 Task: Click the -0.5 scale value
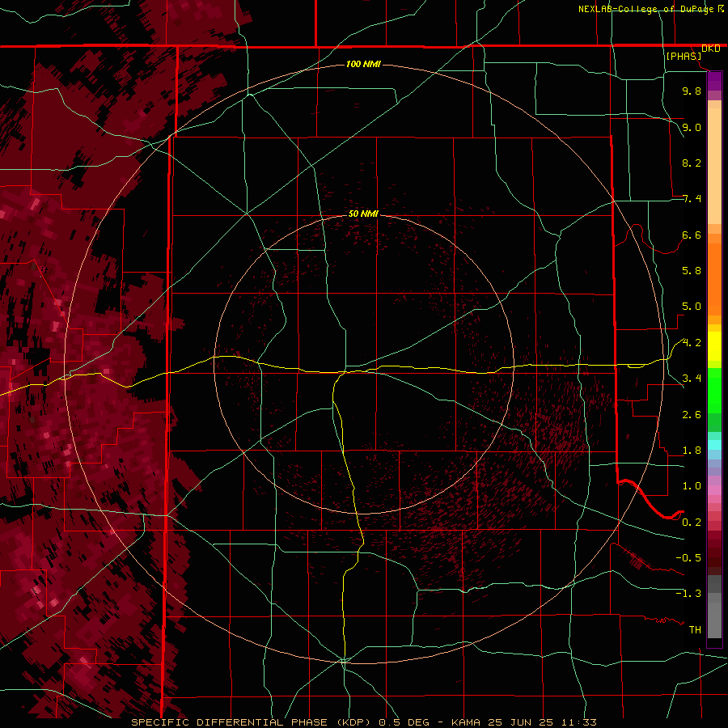pyautogui.click(x=688, y=558)
